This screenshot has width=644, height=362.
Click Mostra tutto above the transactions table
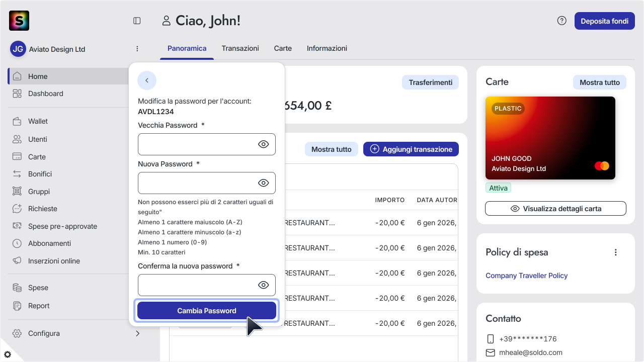(x=332, y=149)
